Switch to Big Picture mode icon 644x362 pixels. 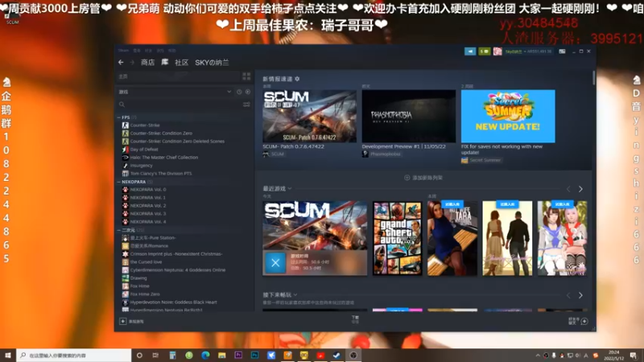pyautogui.click(x=562, y=51)
